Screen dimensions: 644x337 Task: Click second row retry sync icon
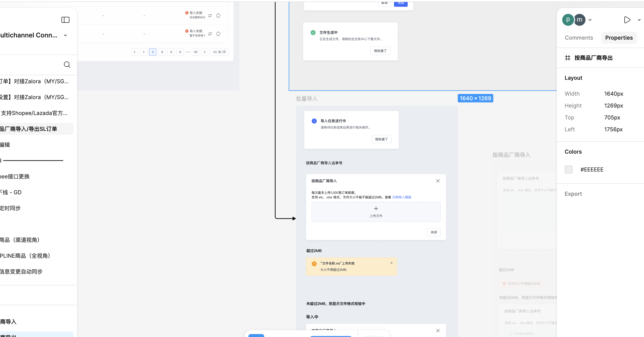[210, 34]
